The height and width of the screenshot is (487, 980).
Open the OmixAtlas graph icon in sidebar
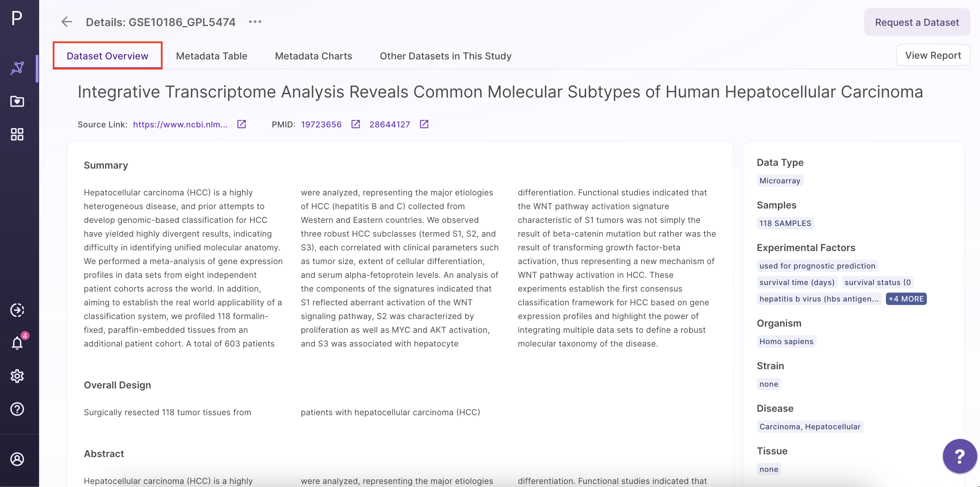pos(17,68)
